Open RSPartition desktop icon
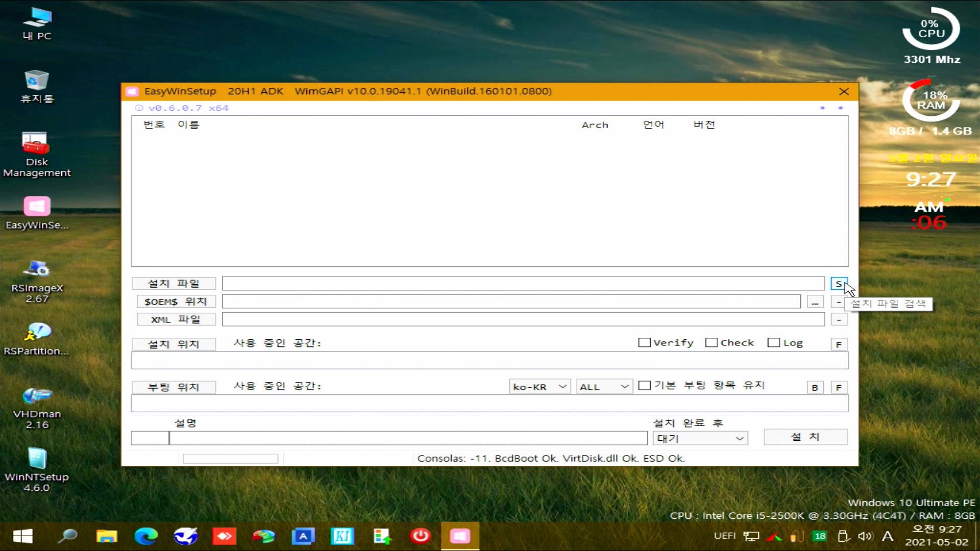Image resolution: width=980 pixels, height=551 pixels. pyautogui.click(x=37, y=339)
